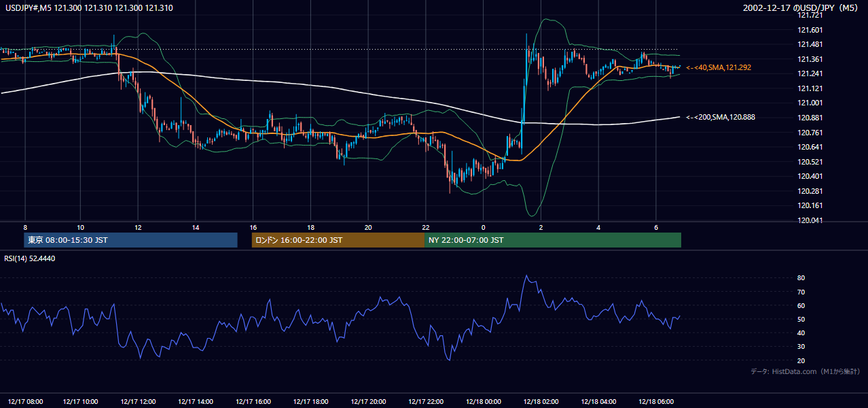Click RSI scale value 30

(x=801, y=346)
